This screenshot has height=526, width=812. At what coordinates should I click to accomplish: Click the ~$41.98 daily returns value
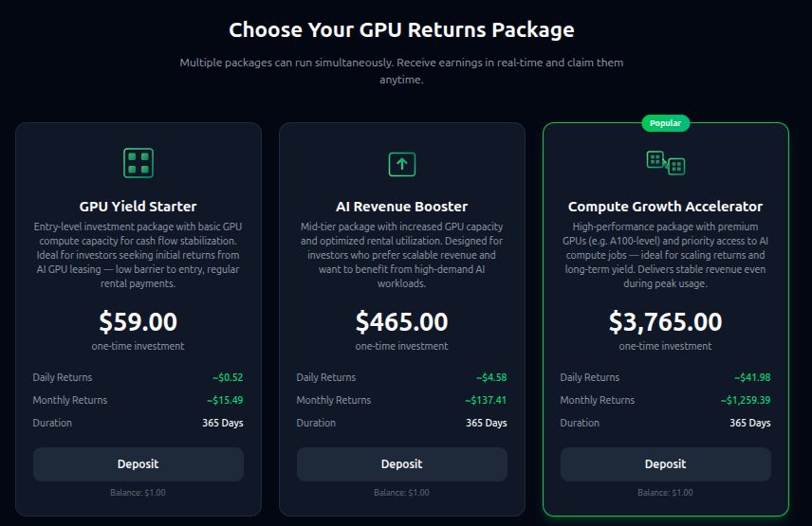tap(750, 377)
